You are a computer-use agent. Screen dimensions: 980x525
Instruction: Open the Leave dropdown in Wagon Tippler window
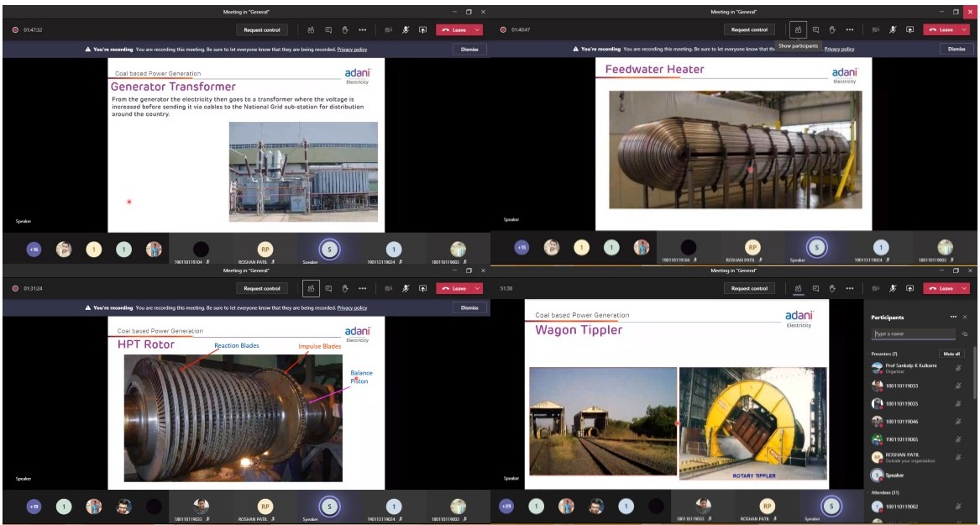coord(965,288)
